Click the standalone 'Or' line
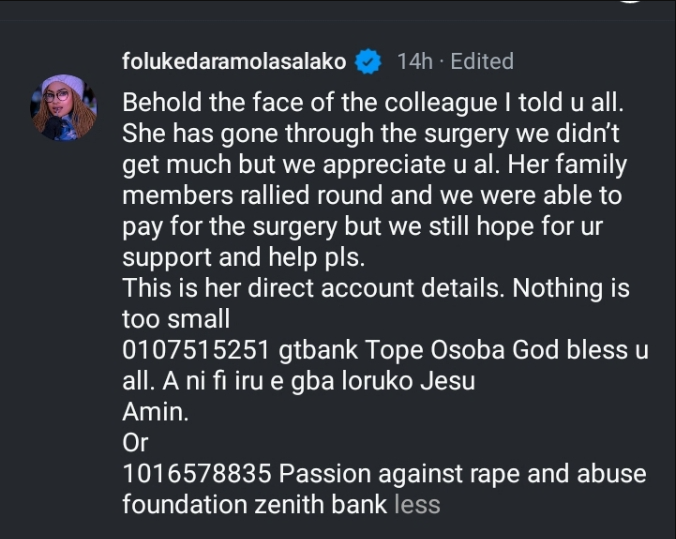 (135, 443)
